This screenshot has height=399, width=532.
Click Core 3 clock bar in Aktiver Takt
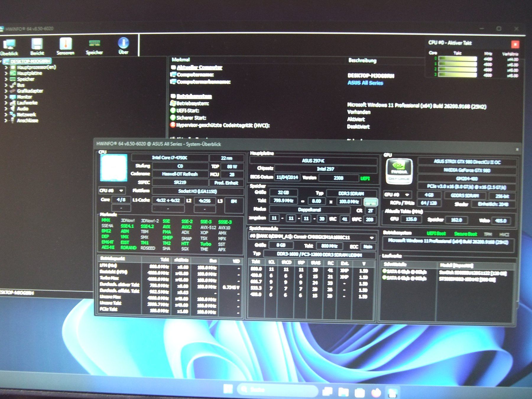458,75
